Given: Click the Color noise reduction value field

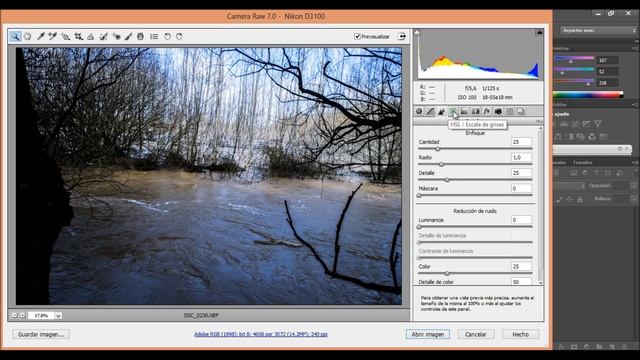Looking at the screenshot, I should coord(521,266).
